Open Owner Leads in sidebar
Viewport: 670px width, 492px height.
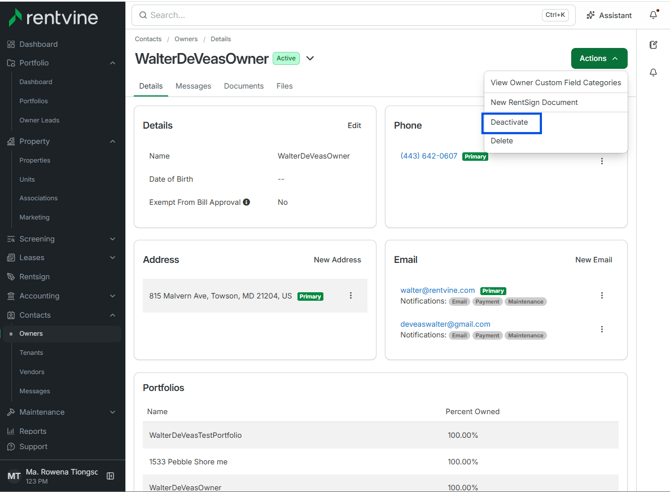point(39,121)
